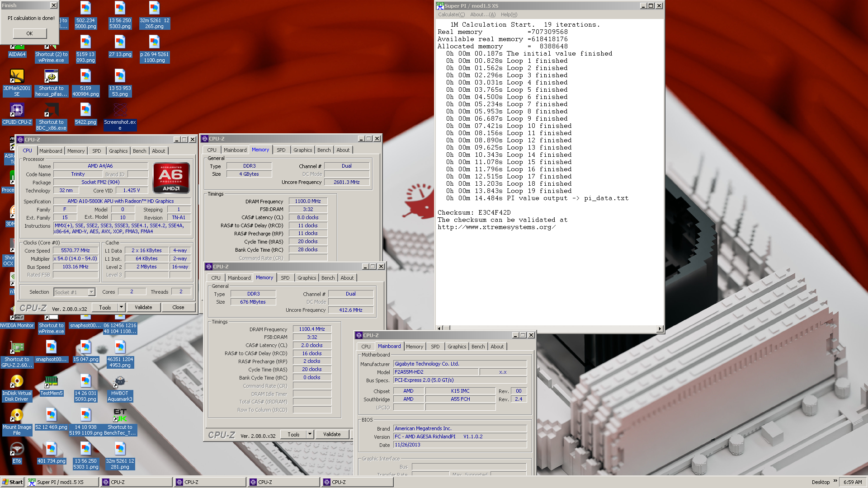Open ImDisk Virtual Disk Driver icon
This screenshot has height=488, width=868.
17,388
